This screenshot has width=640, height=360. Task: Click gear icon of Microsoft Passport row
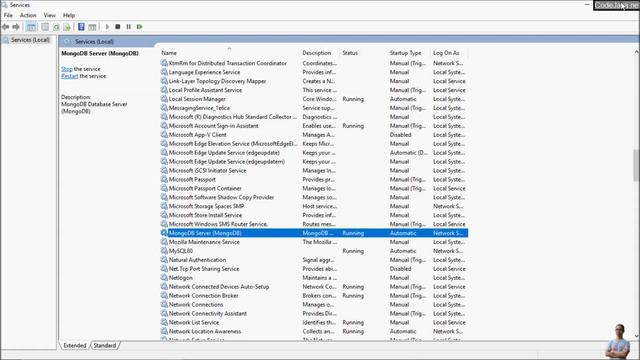[x=164, y=179]
